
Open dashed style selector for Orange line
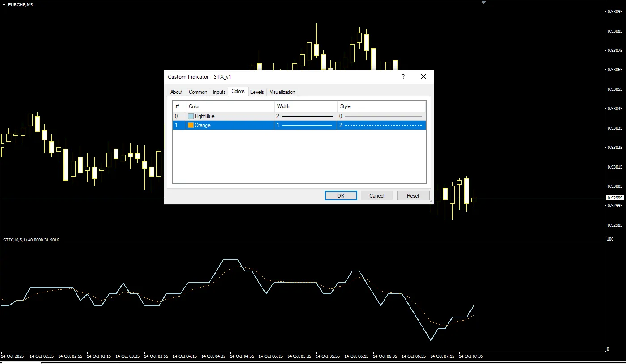pos(381,125)
